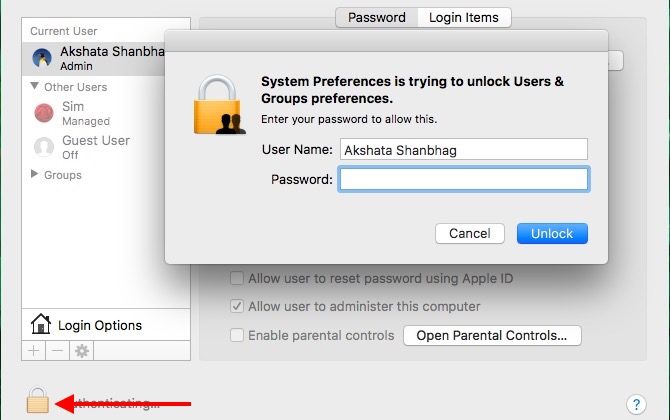Enable parental controls checkbox
Image resolution: width=670 pixels, height=420 pixels.
[237, 335]
